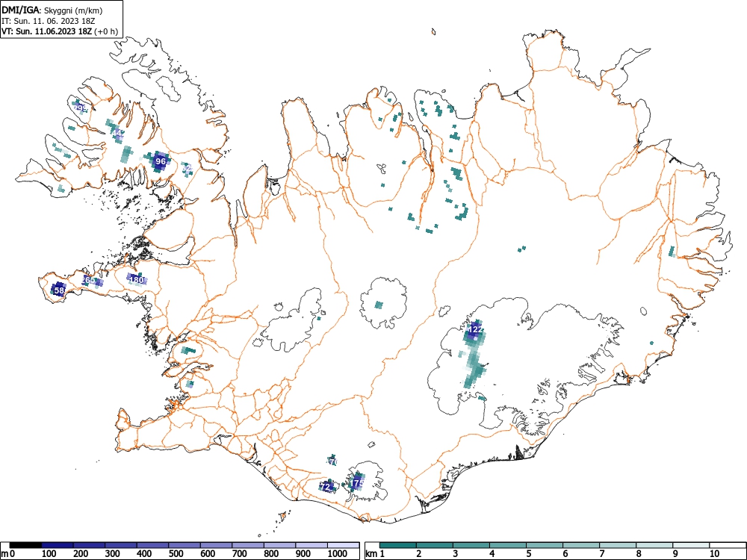Click the "265" visibility value on the map
Image resolution: width=747 pixels, height=560 pixels.
point(89,280)
